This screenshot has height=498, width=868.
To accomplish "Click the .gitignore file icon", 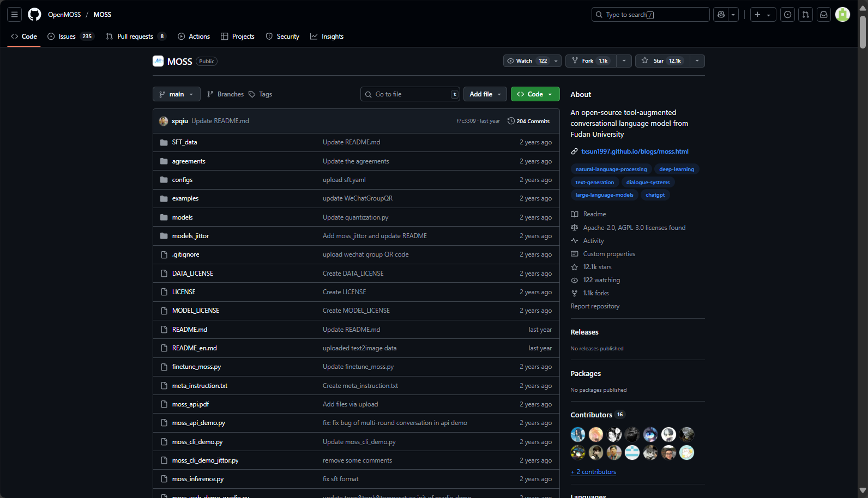I will [x=164, y=254].
